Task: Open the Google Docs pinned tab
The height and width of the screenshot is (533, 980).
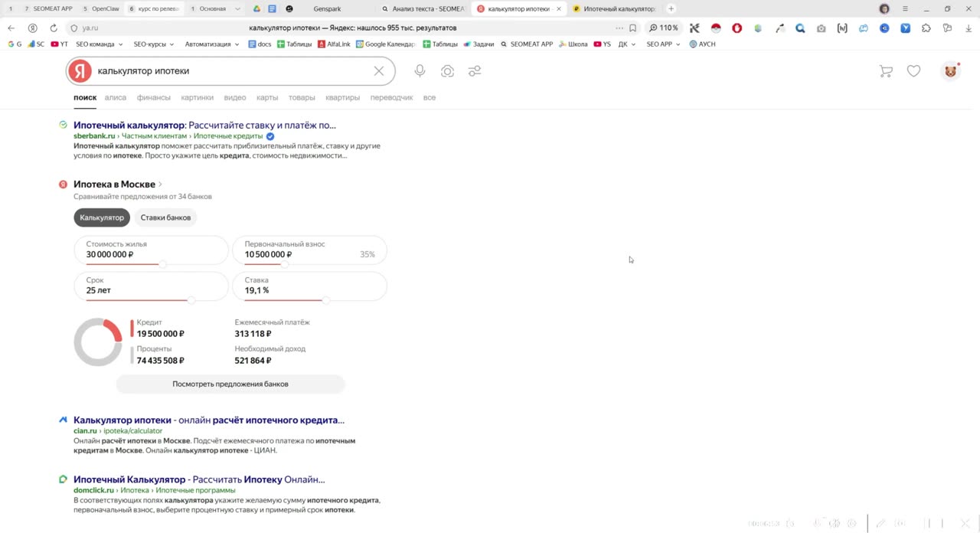Action: (272, 8)
